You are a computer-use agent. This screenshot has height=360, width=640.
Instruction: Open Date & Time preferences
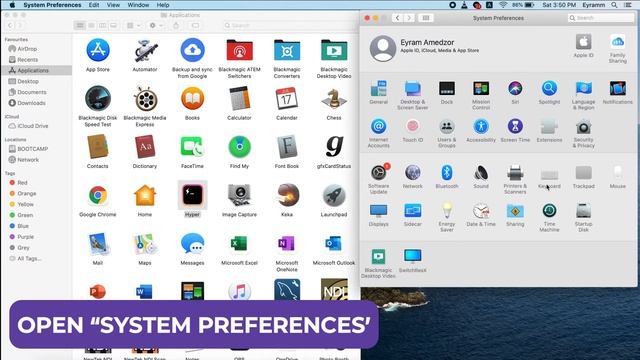point(481,215)
